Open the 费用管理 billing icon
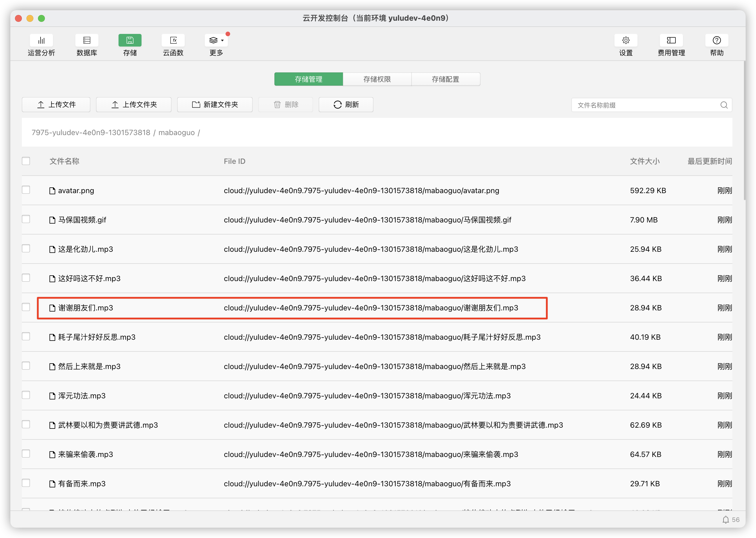This screenshot has height=538, width=756. click(x=671, y=41)
